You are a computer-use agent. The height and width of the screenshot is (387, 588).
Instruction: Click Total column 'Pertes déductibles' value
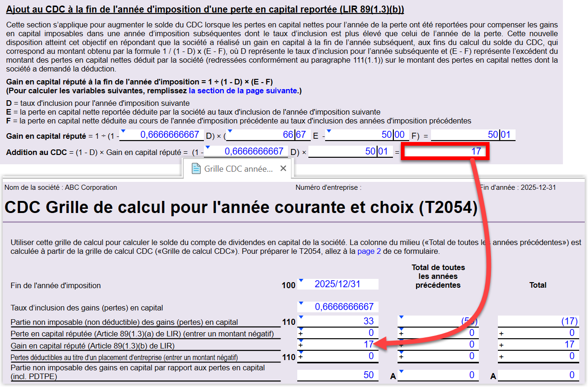click(538, 356)
